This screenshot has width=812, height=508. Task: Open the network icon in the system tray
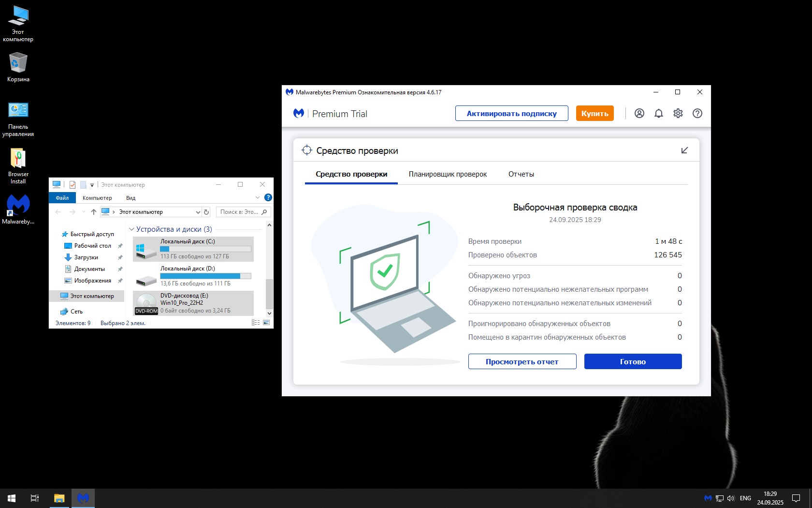720,498
